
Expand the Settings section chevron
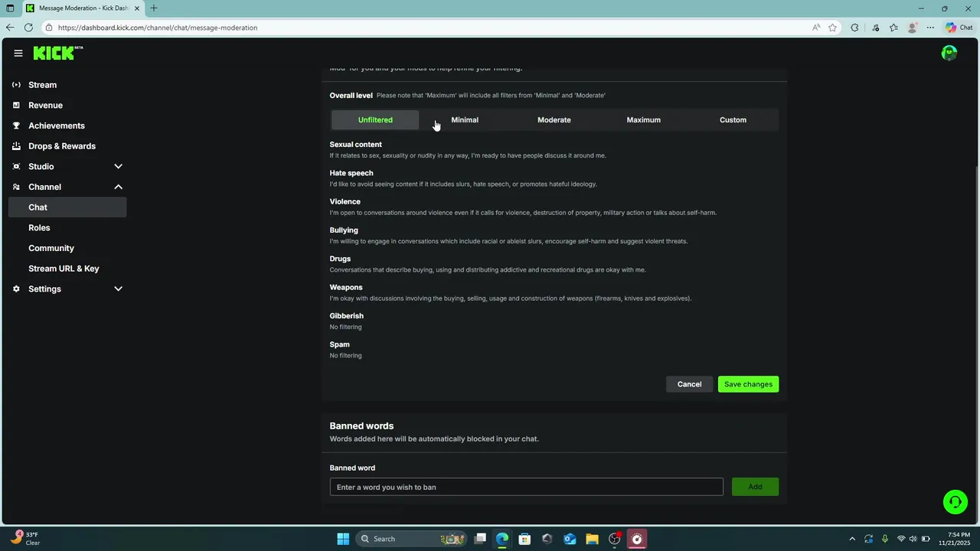[118, 289]
